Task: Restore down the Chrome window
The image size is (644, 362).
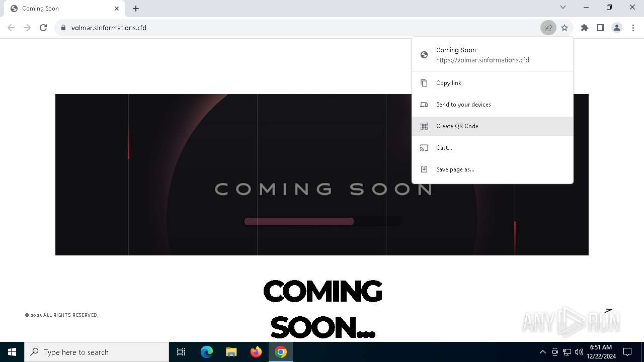Action: pos(609,7)
